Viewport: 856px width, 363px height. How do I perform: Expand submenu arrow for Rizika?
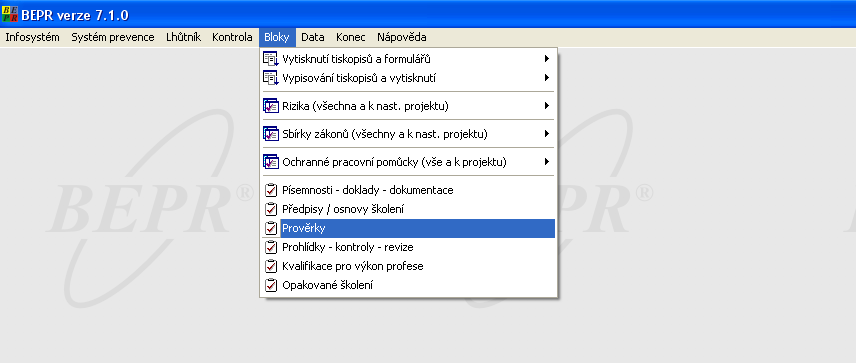pos(546,106)
